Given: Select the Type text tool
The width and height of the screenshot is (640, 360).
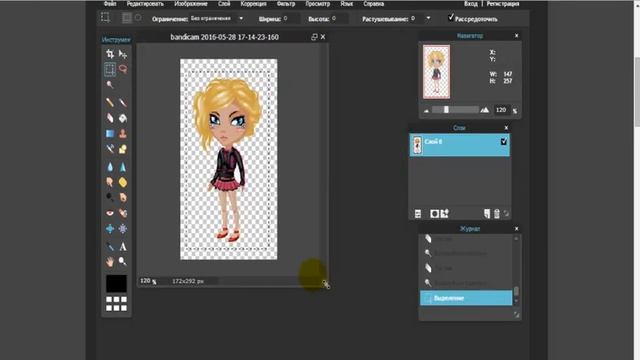Looking at the screenshot, I should (123, 247).
